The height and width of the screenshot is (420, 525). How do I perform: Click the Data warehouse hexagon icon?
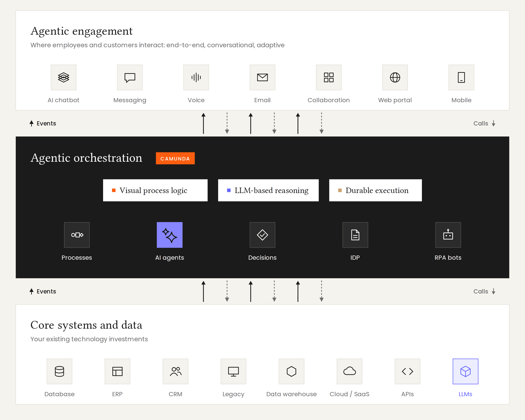coord(292,371)
